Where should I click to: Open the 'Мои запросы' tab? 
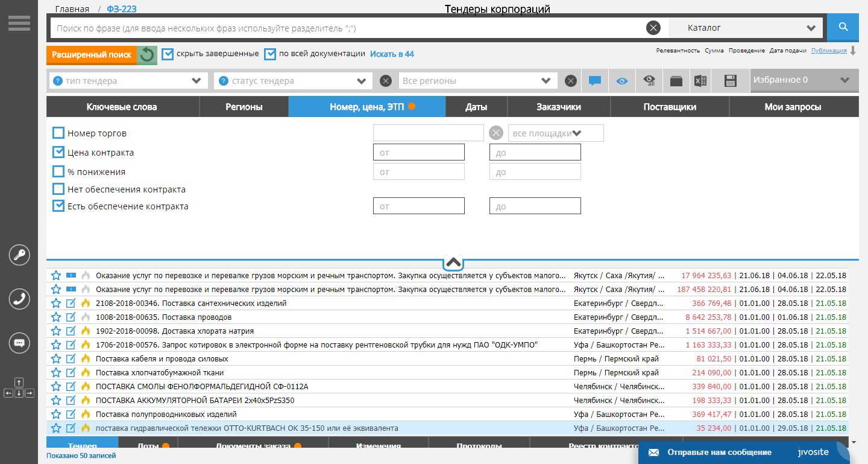(793, 107)
